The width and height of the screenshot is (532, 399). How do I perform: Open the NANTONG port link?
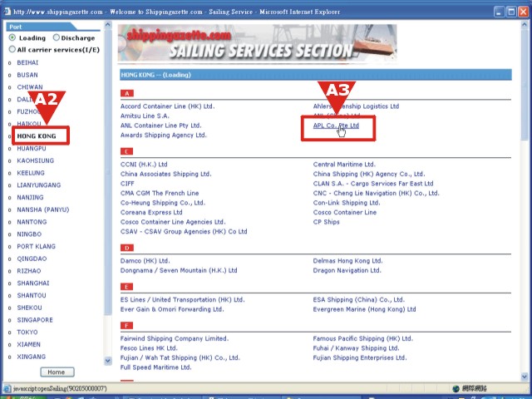point(32,222)
